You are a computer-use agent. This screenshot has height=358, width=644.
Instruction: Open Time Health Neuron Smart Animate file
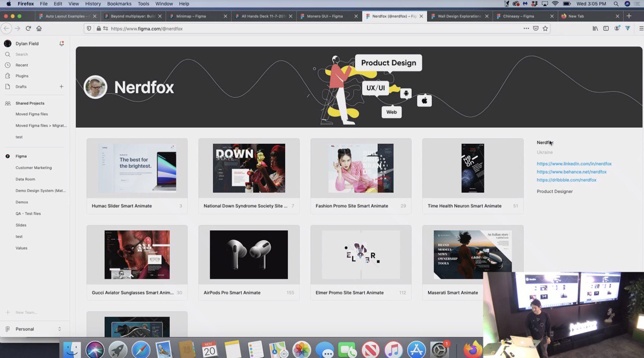(x=473, y=176)
